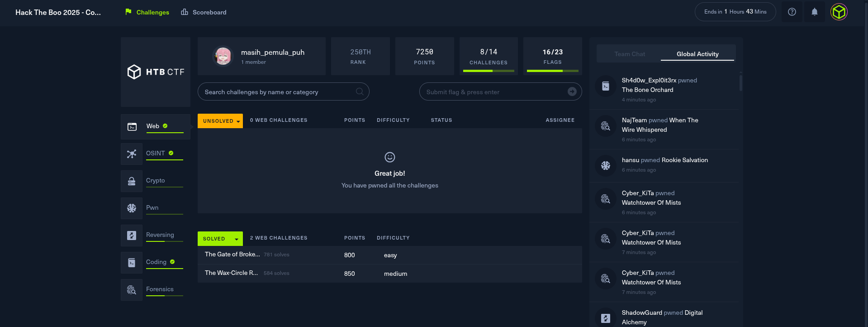
Task: Click the Crypto category lock icon
Action: 132,181
